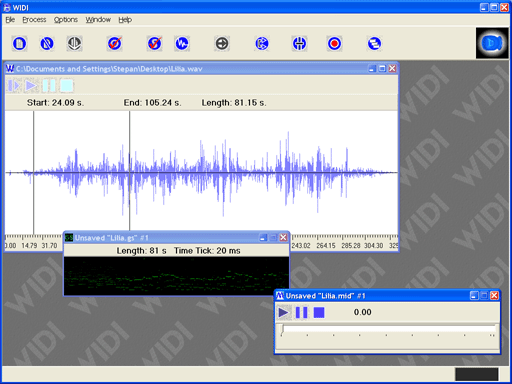Image resolution: width=512 pixels, height=384 pixels.
Task: Minimize the Lilia.mid window
Action: pyautogui.click(x=474, y=296)
